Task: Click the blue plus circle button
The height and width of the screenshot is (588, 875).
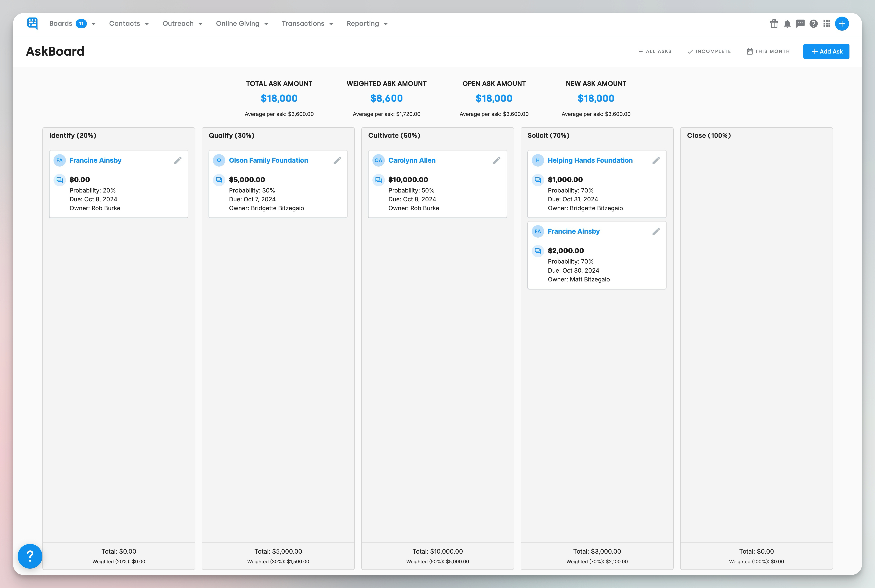Action: (x=842, y=24)
